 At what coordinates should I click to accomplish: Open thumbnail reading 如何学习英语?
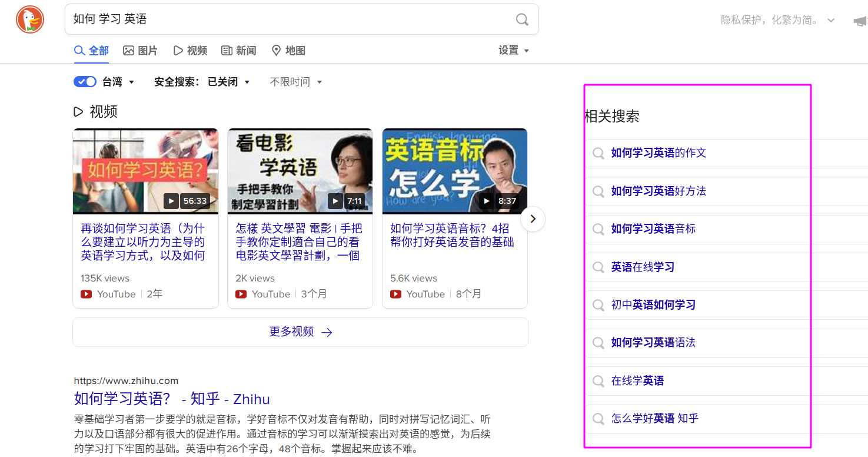(145, 171)
